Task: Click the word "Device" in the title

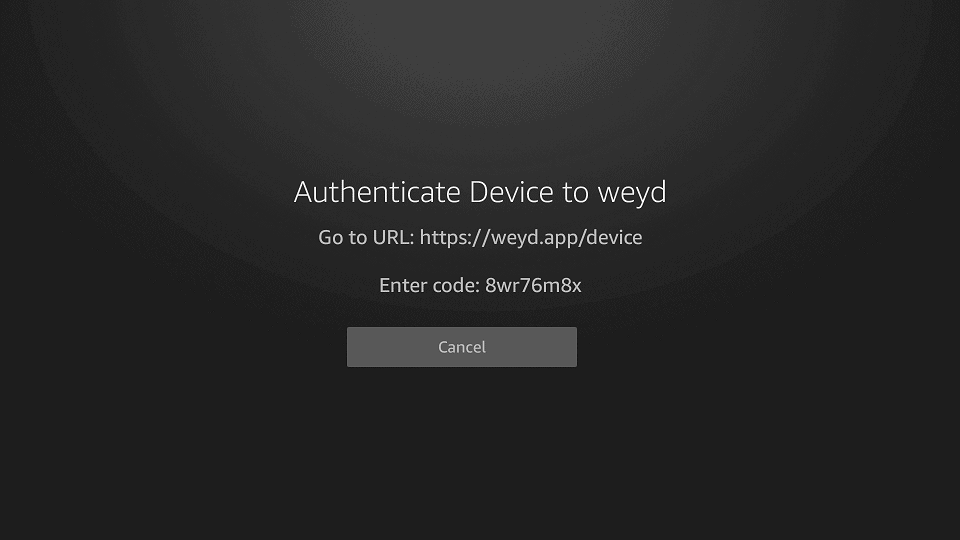Action: point(511,192)
